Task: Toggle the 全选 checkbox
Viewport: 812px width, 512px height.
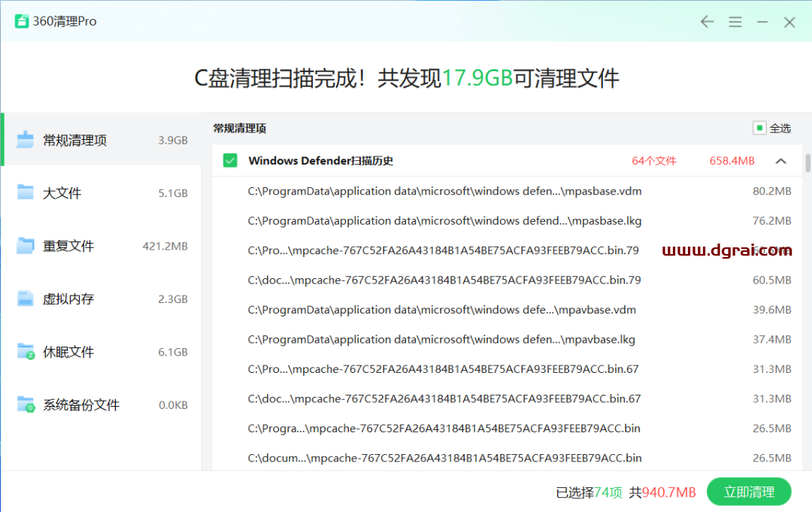Action: 759,128
